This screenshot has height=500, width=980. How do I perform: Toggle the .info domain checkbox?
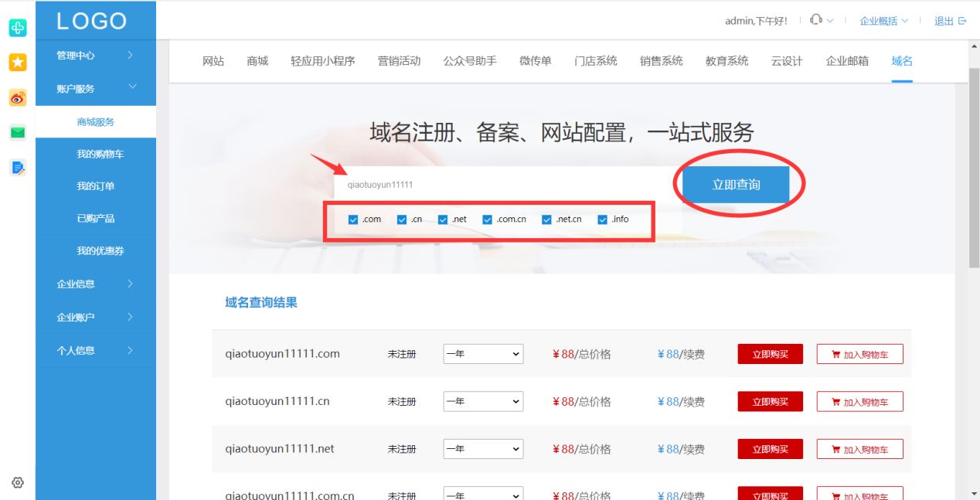(x=602, y=219)
